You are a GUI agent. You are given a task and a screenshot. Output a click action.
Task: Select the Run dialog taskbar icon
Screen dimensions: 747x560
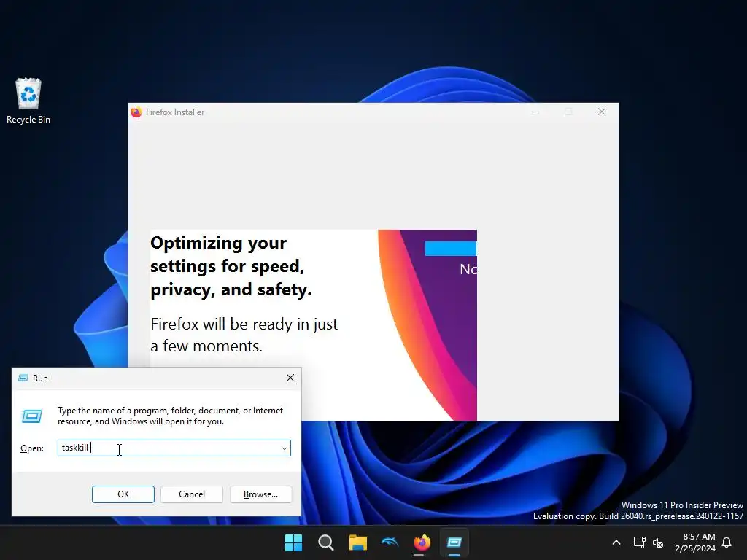pyautogui.click(x=454, y=542)
